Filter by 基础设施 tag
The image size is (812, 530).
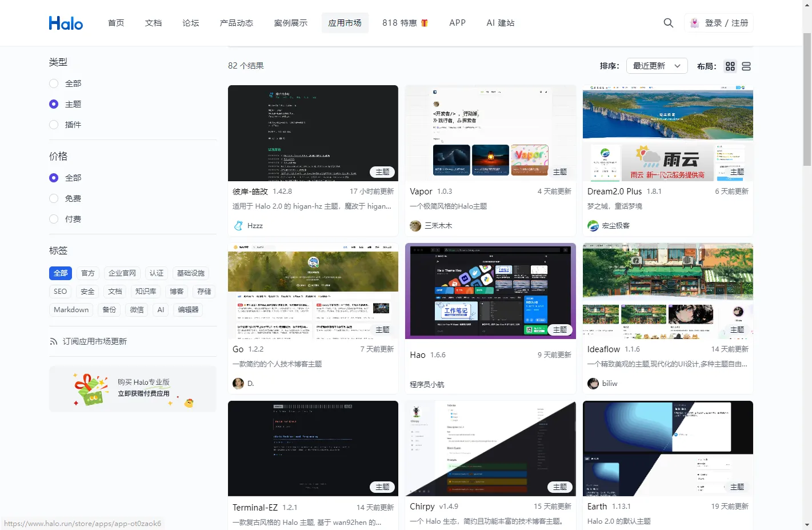[191, 273]
